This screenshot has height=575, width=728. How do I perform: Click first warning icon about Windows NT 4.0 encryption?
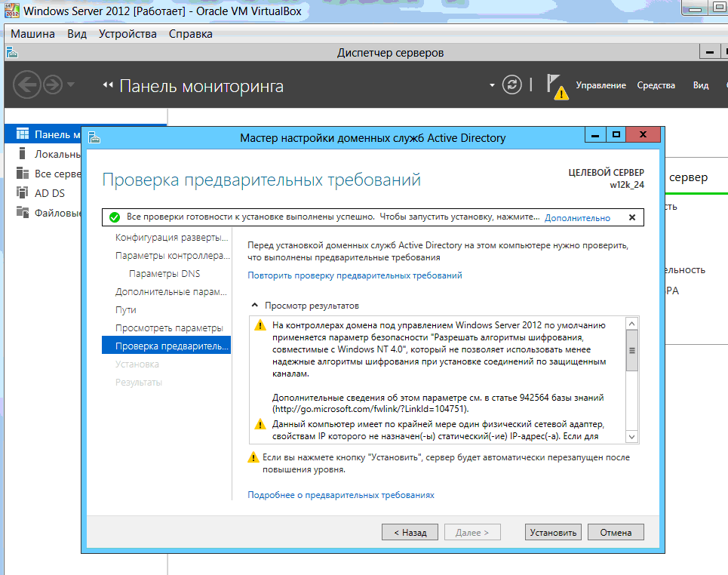click(x=260, y=325)
